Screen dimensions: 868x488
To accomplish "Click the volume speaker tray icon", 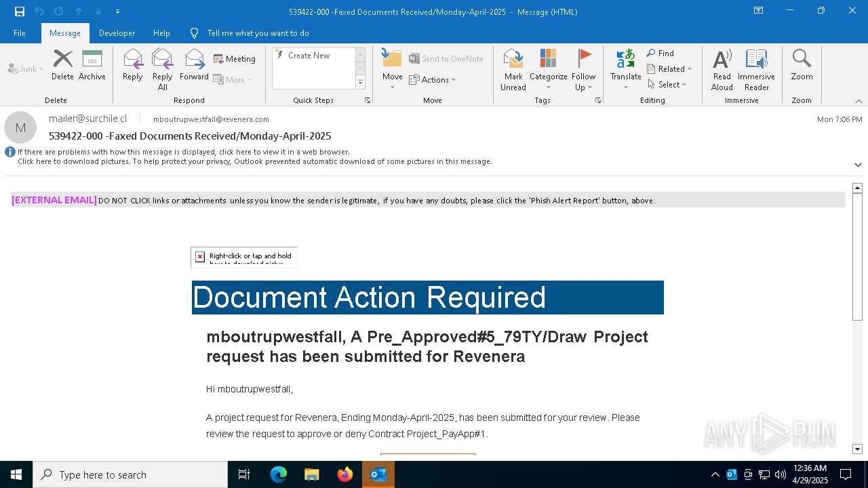I will pos(780,474).
